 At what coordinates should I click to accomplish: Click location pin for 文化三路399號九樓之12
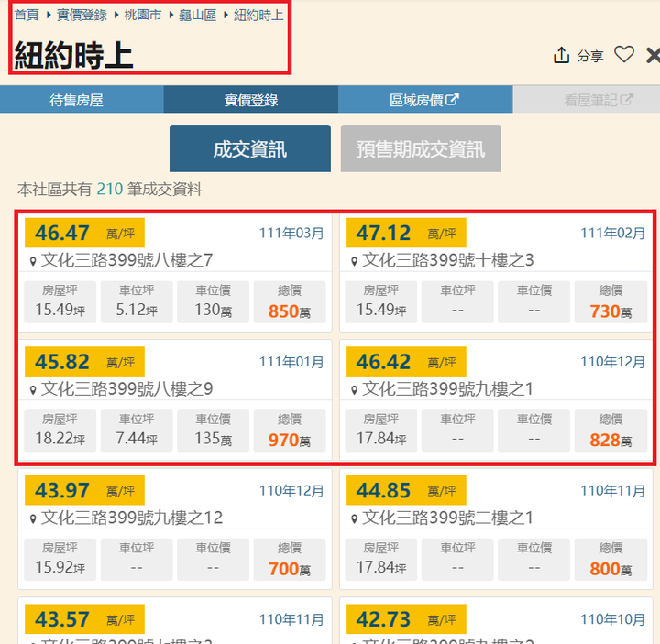33,519
